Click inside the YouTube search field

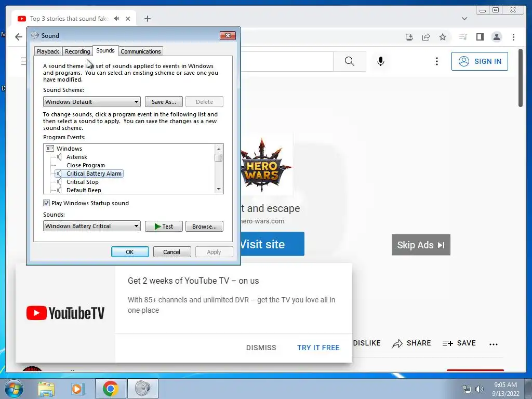coord(287,61)
